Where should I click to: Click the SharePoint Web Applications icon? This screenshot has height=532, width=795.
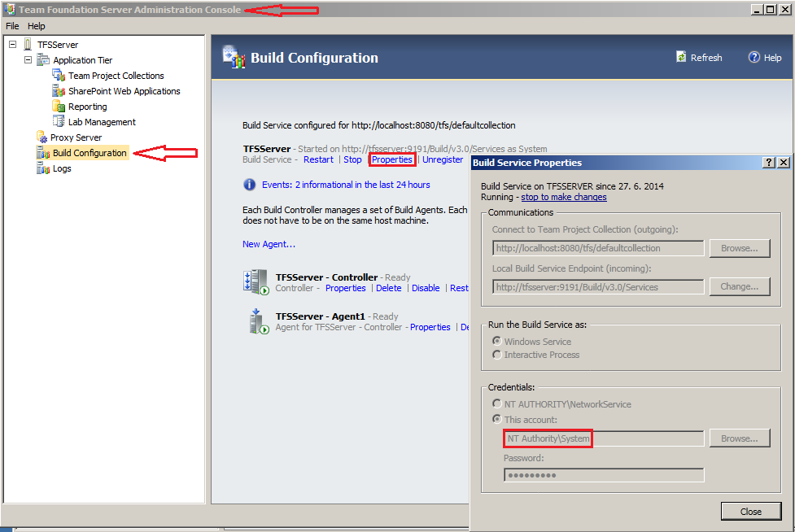[59, 91]
